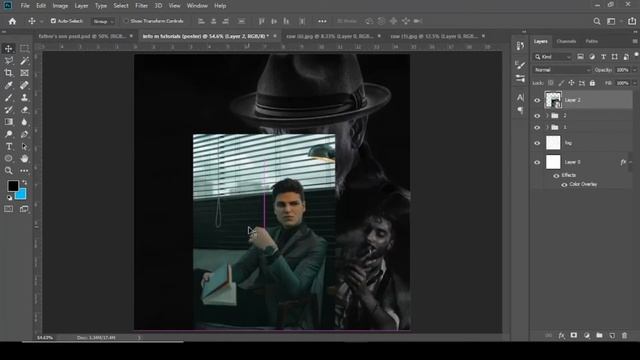Select the Dodge tool

(x=9, y=134)
